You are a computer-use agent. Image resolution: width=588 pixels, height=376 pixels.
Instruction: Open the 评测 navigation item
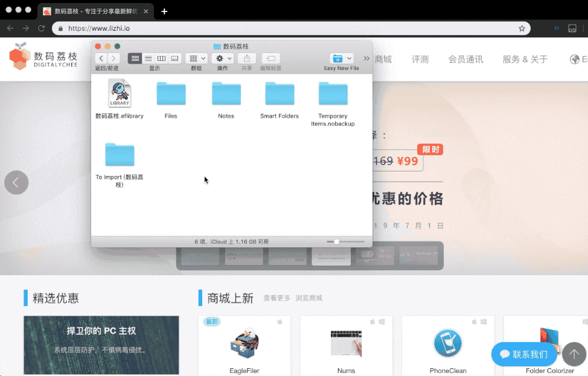coord(420,59)
